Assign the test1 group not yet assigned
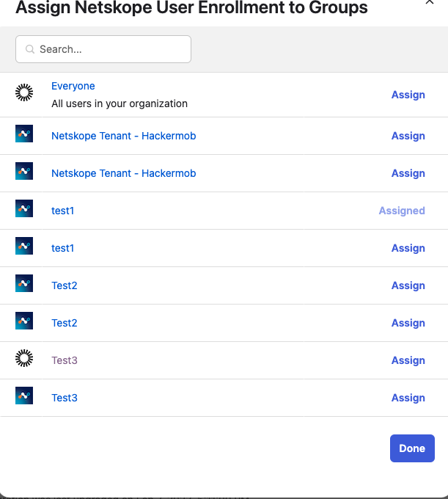The image size is (448, 499). coord(408,248)
